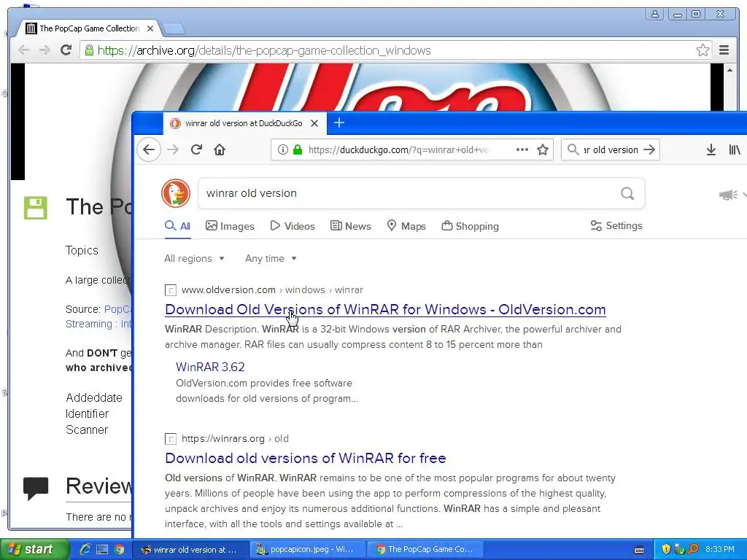This screenshot has width=747, height=560.
Task: Click https://winrars.org result URL text
Action: coord(223,438)
